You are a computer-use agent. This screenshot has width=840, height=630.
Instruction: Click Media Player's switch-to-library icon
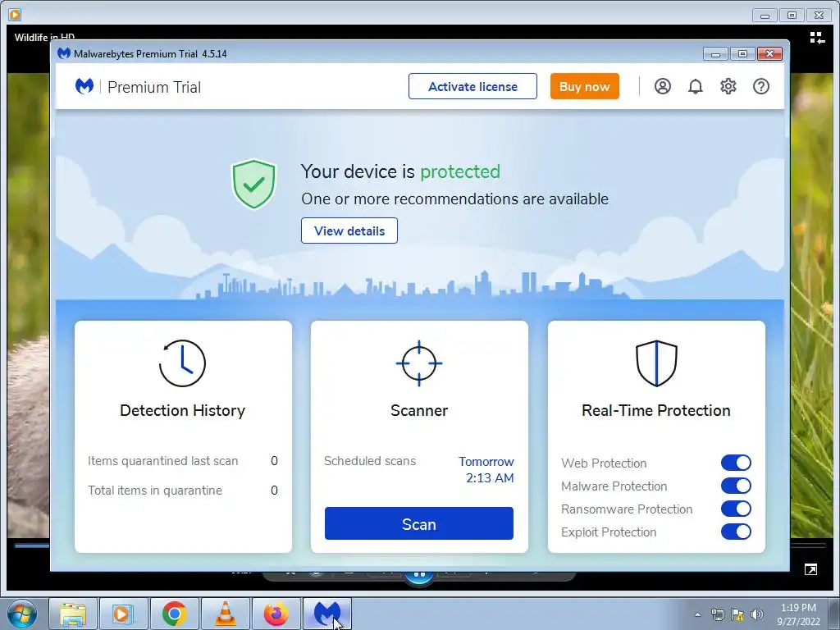click(x=817, y=38)
